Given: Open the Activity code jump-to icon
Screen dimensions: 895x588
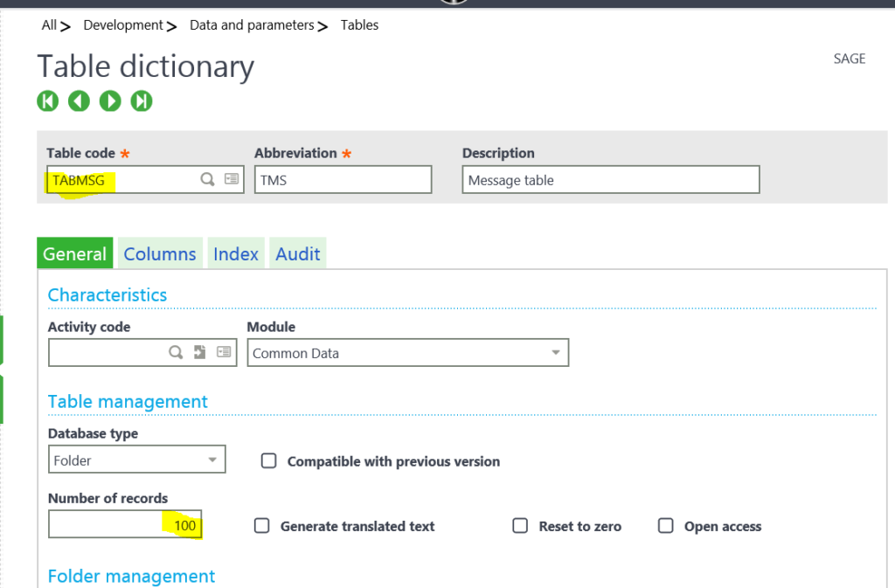Looking at the screenshot, I should [x=199, y=352].
